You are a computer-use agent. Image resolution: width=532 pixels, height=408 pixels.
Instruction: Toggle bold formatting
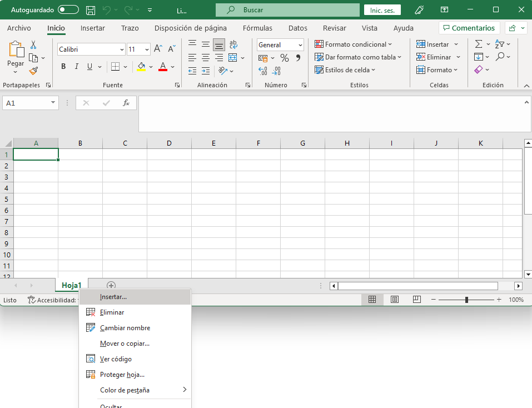point(63,67)
